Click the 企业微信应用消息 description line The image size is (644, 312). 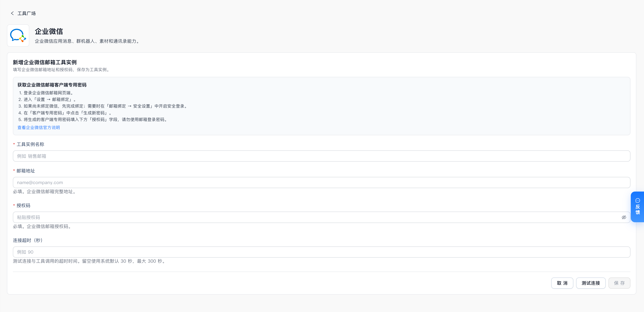pyautogui.click(x=88, y=41)
